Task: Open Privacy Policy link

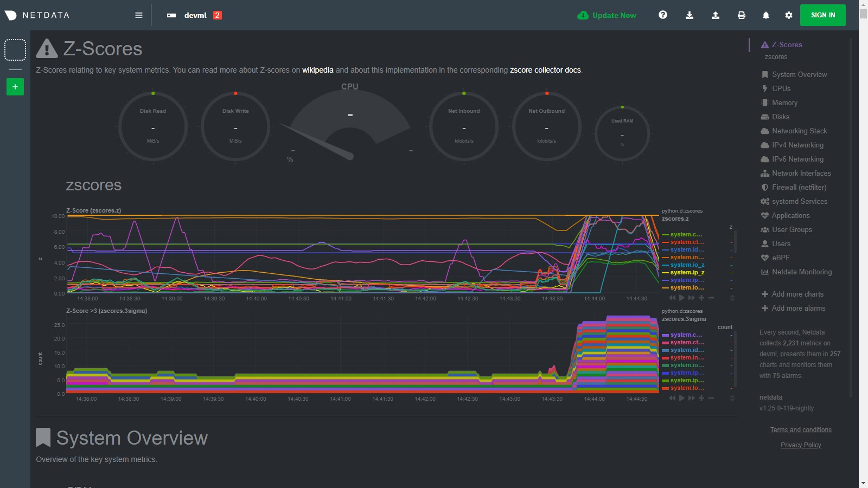Action: [x=801, y=445]
